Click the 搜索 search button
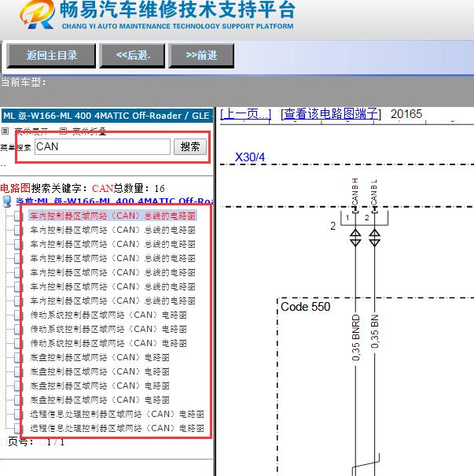Viewport: 474px width, 476px height. pyautogui.click(x=190, y=146)
